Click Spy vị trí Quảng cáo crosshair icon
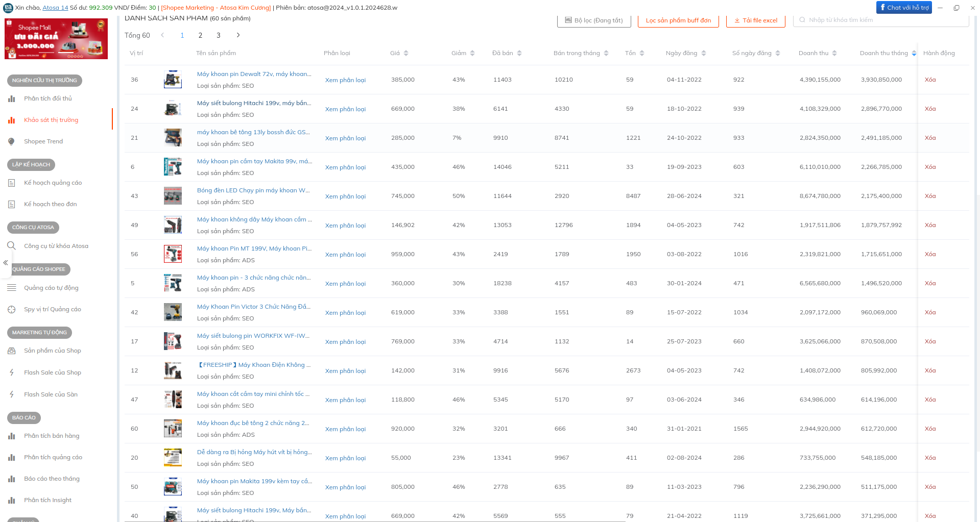Viewport: 980px width, 522px height. coord(11,309)
